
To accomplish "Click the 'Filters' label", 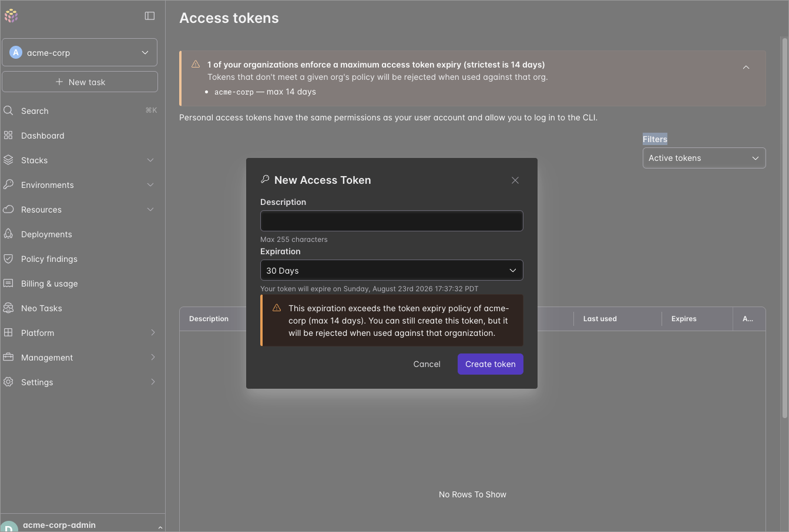I will (x=655, y=139).
